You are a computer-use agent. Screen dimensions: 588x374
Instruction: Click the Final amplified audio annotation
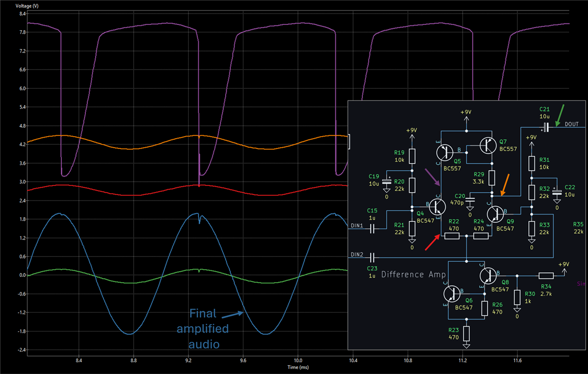coord(203,329)
